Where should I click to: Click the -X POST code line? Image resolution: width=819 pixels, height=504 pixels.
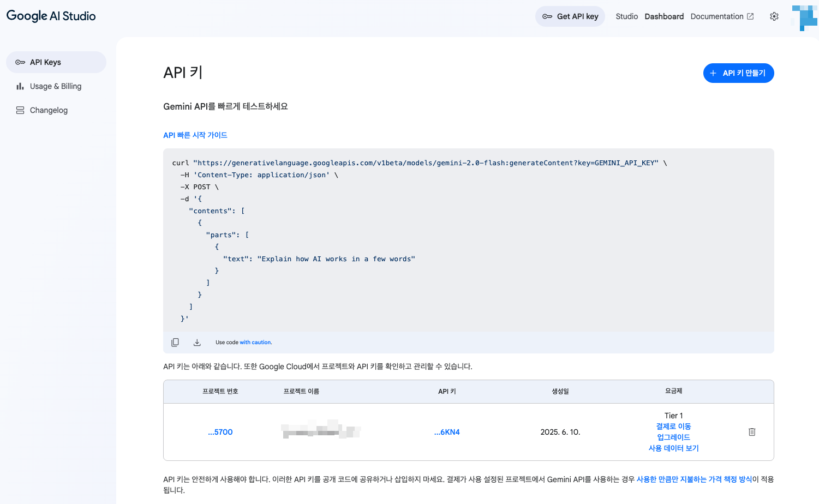(199, 187)
